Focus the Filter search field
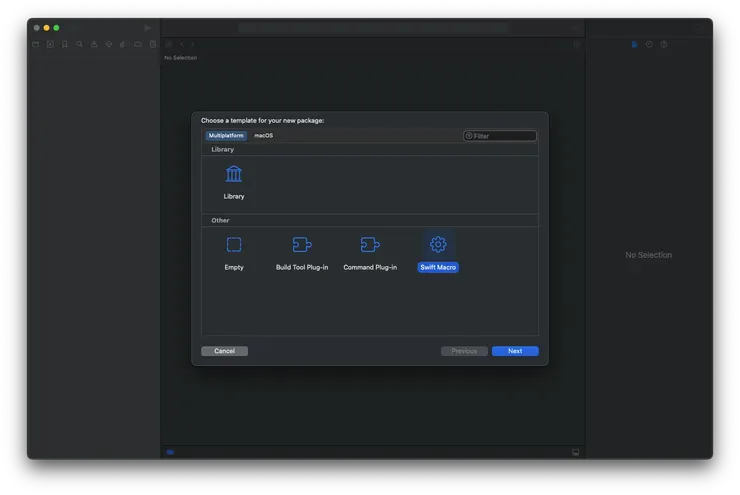Image resolution: width=740 pixels, height=495 pixels. point(500,136)
